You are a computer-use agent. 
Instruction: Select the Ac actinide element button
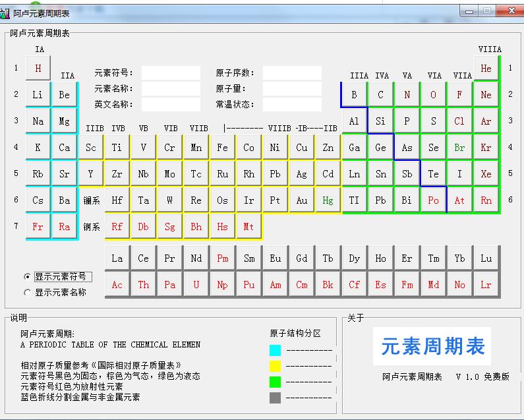(x=117, y=285)
